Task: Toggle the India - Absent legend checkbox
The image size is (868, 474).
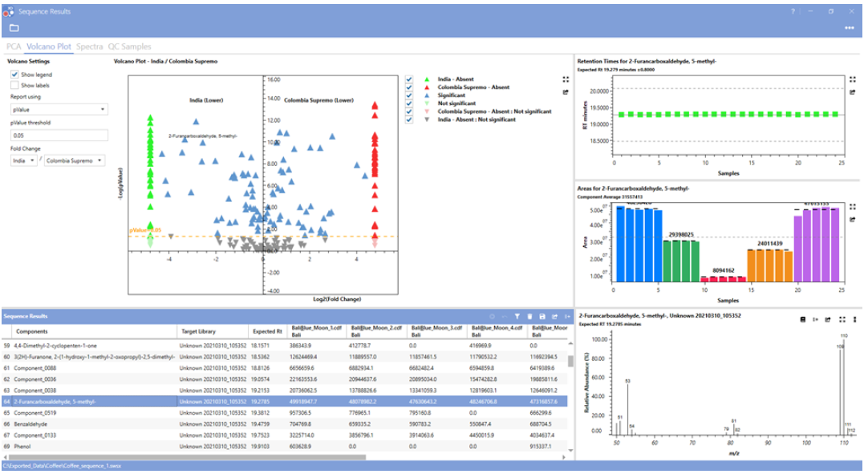Action: point(409,79)
